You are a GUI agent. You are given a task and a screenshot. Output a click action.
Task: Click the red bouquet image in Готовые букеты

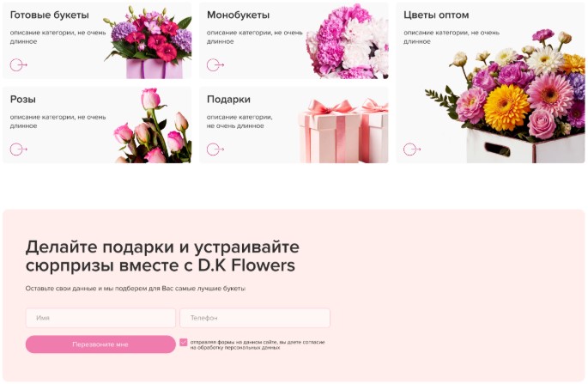click(149, 41)
